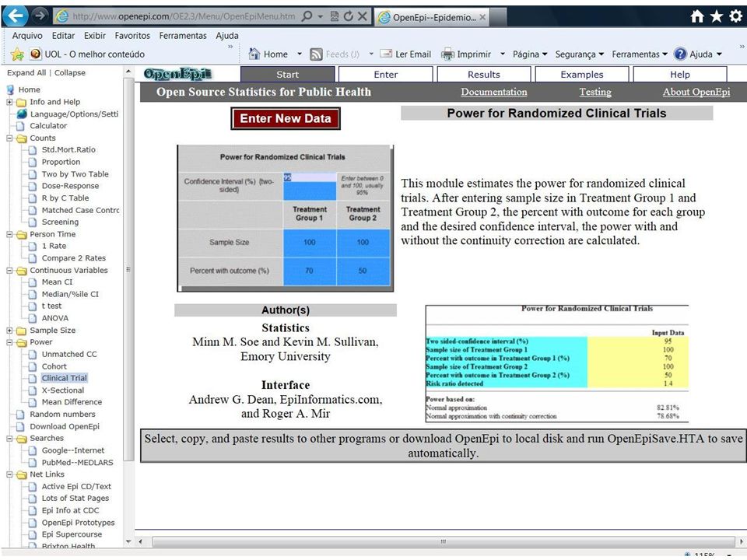Collapse the Searches folder
This screenshot has height=560, width=747.
[x=9, y=439]
